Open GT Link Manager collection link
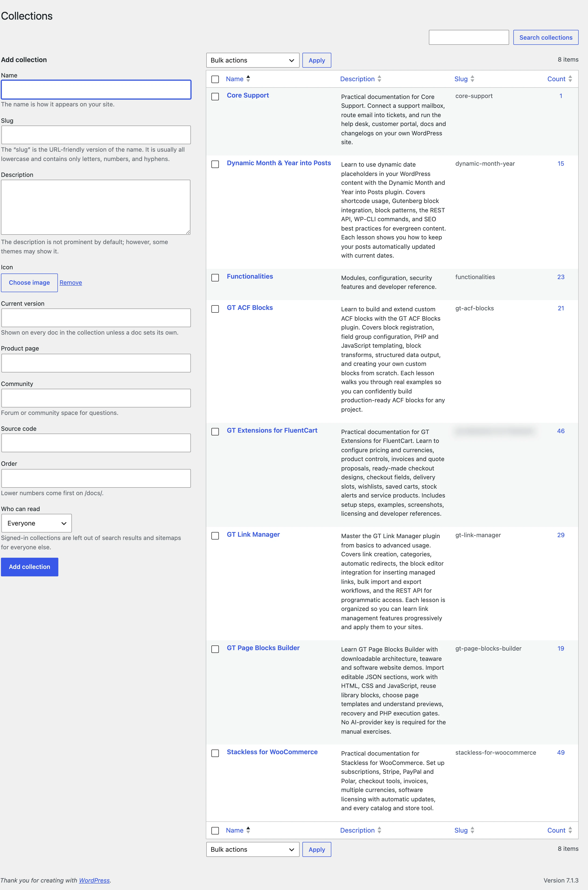This screenshot has height=890, width=588. (x=253, y=534)
